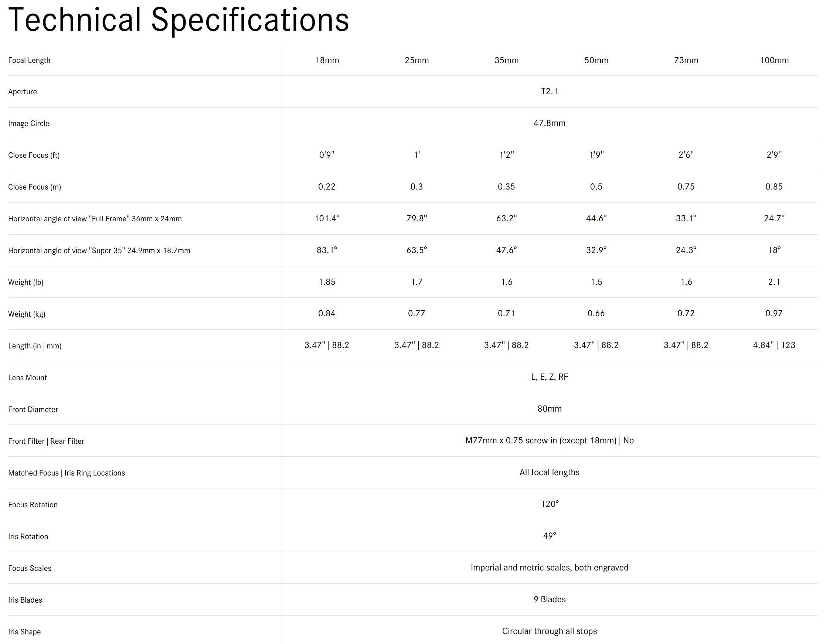Click the 47.8mm image circle value
Viewport: 826px width, 644px height.
click(x=549, y=123)
